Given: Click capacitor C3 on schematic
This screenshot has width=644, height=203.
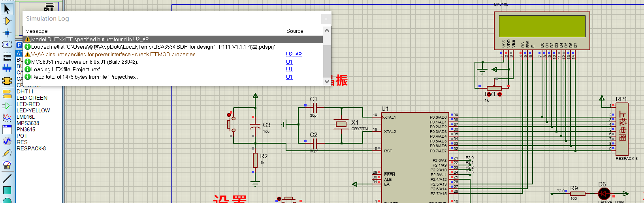Looking at the screenshot, I should (255, 127).
